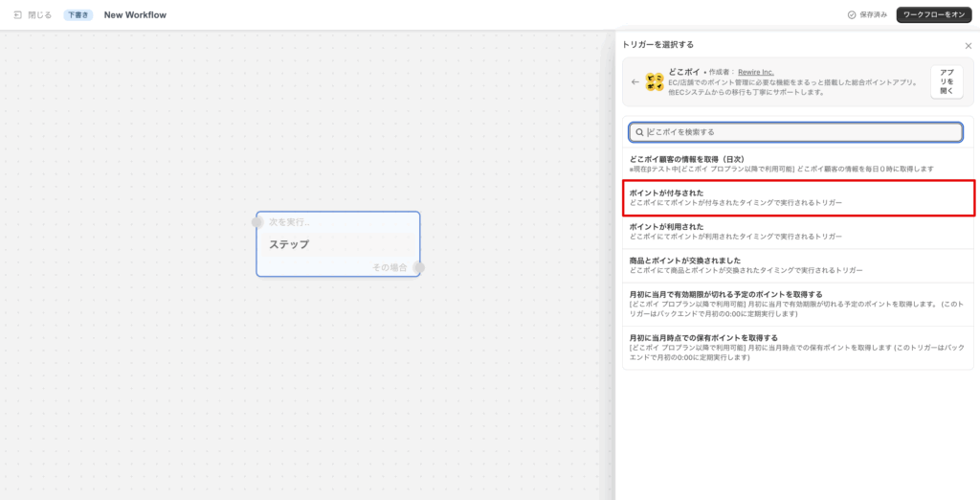The image size is (980, 500).
Task: Select 月初に当月で有効期限が切れる予定のポイントを取得する trigger
Action: pyautogui.click(x=797, y=305)
